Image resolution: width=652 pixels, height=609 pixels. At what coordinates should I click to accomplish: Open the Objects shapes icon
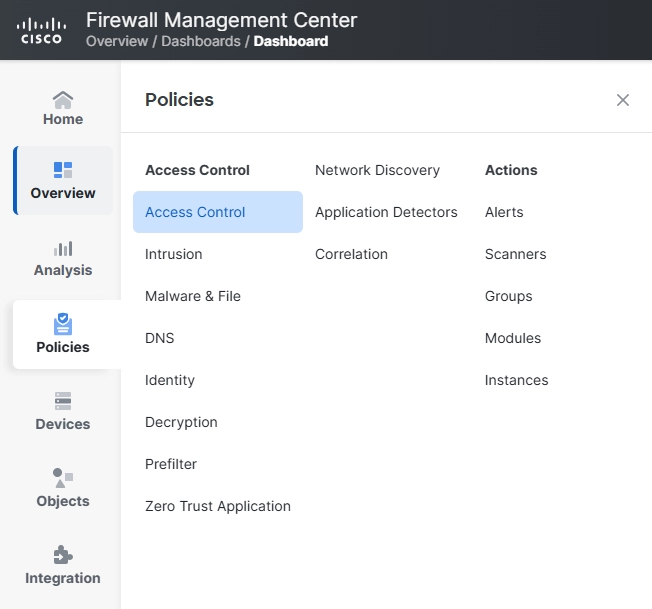[63, 478]
